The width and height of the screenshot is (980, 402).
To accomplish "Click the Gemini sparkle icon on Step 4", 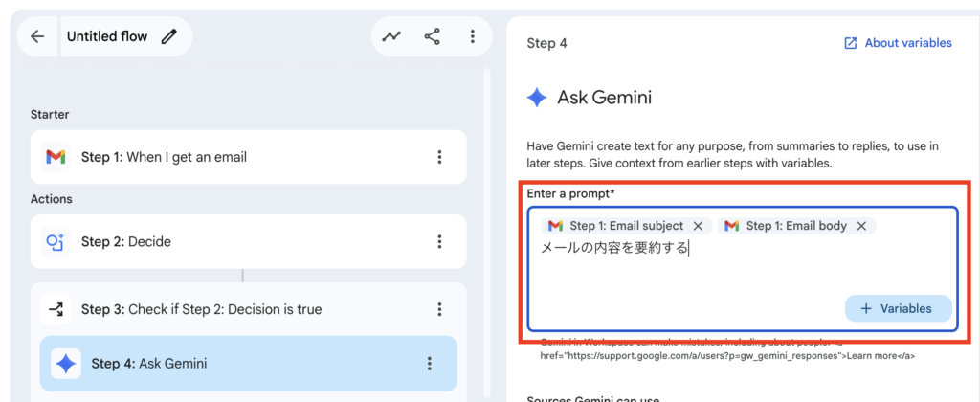I will click(66, 363).
